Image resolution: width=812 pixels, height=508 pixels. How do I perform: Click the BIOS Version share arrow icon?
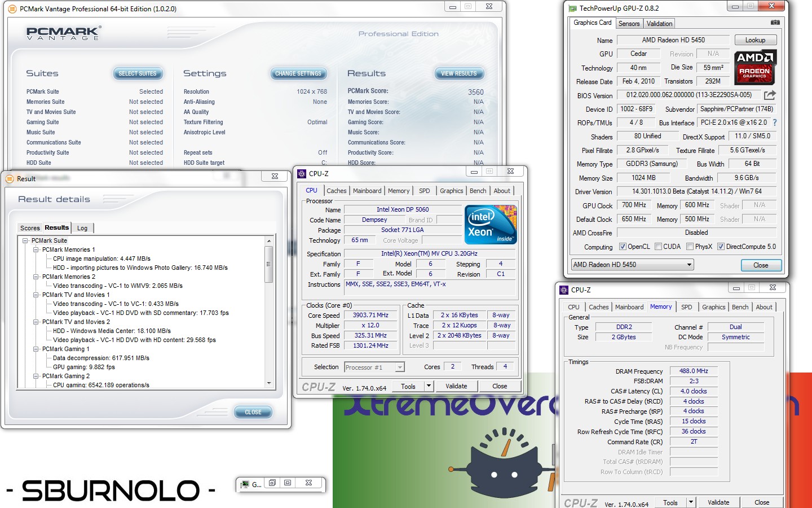tap(770, 95)
